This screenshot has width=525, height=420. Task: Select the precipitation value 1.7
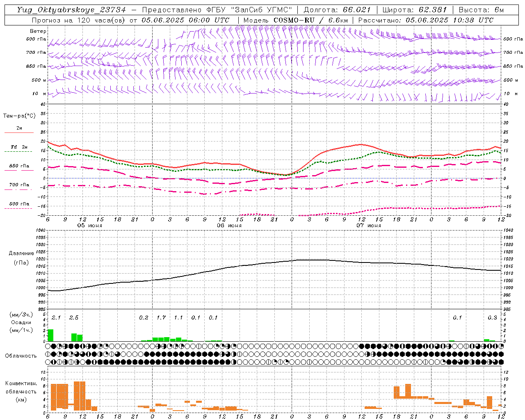pos(161,317)
